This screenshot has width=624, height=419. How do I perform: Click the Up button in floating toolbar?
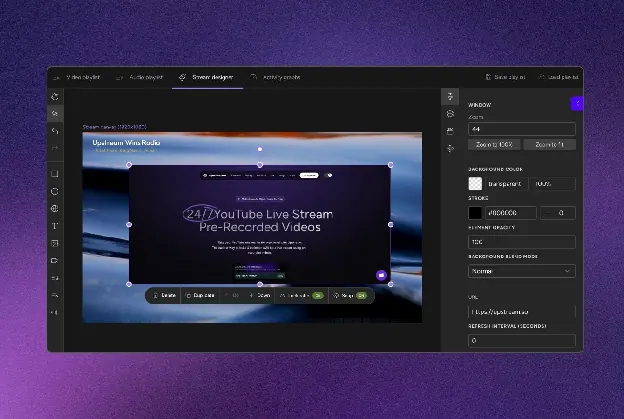(232, 296)
